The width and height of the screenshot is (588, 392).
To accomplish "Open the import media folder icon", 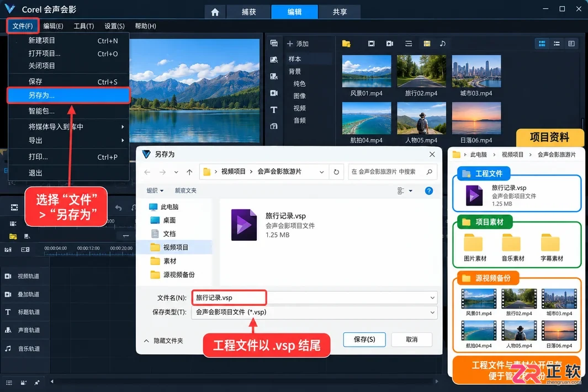I will pyautogui.click(x=346, y=44).
